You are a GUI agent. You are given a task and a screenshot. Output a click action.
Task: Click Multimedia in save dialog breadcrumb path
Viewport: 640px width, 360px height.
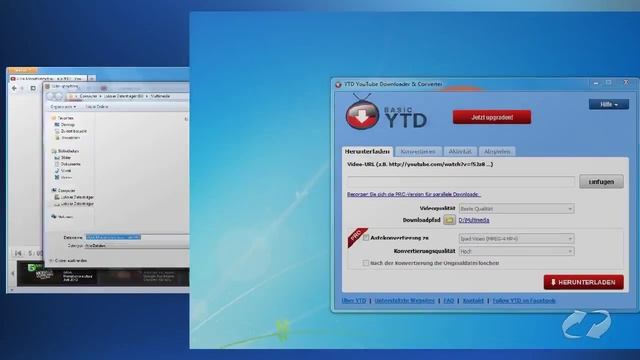pos(160,96)
